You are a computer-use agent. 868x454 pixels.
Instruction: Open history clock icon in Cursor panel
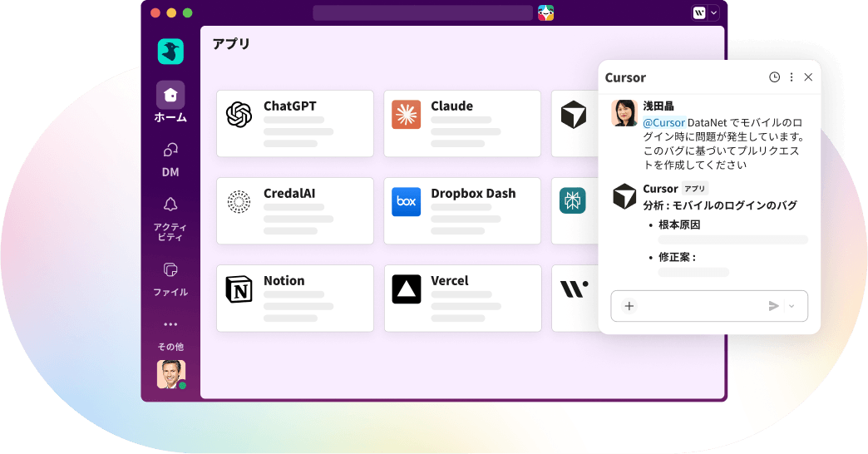coord(774,77)
